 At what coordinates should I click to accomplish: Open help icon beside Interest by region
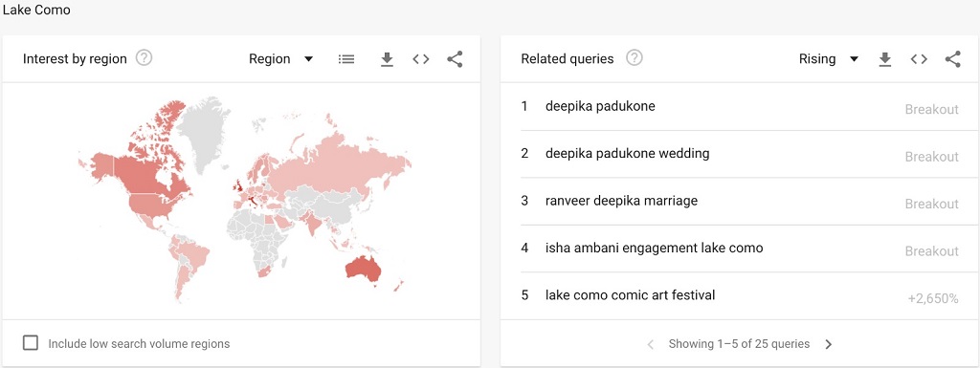tap(145, 58)
